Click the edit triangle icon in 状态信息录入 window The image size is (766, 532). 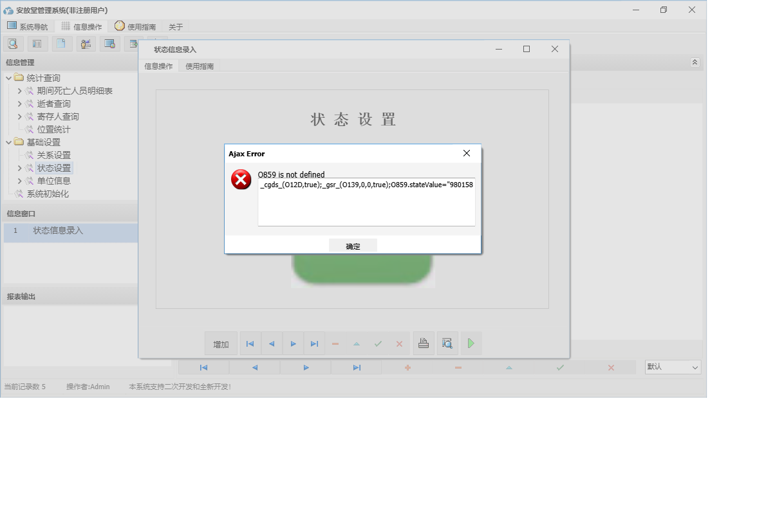click(357, 344)
